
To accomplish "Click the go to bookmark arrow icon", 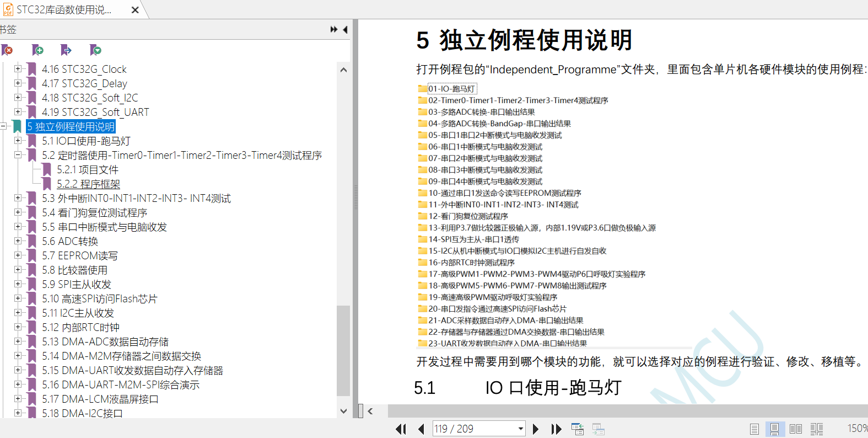I will 66,50.
